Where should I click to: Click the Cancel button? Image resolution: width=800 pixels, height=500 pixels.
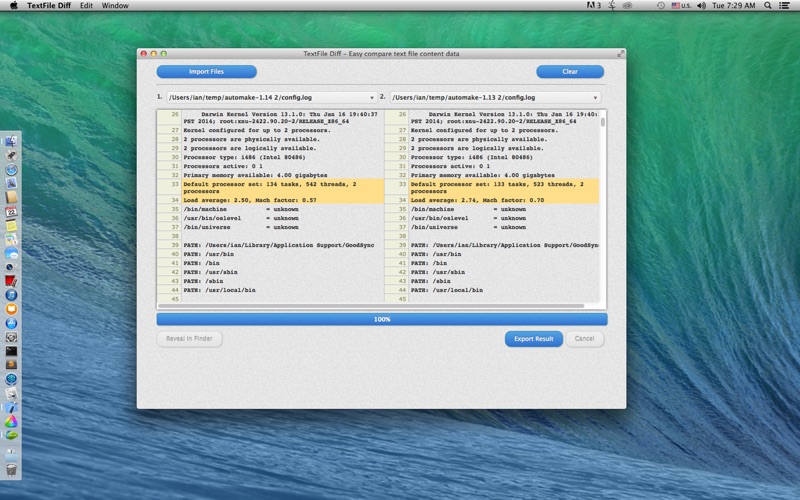pos(584,339)
